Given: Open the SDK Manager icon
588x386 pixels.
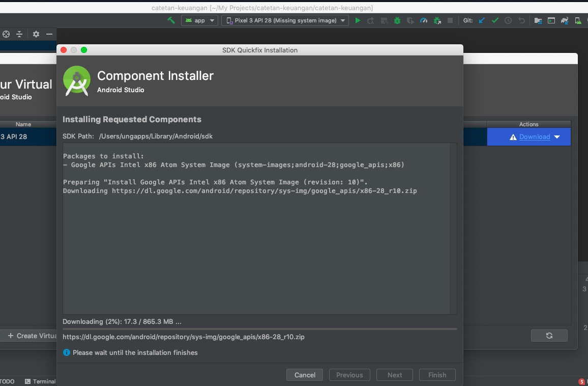Looking at the screenshot, I should click(586, 20).
